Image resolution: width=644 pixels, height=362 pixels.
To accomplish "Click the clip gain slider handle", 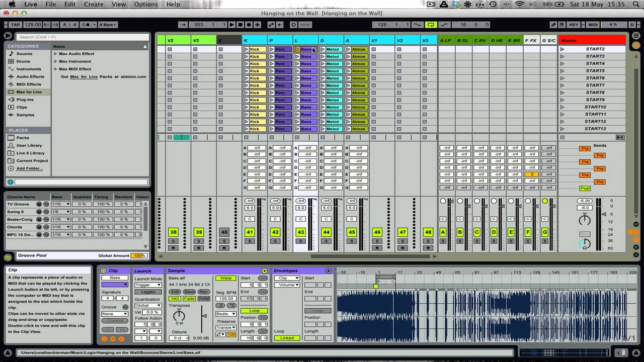I will click(x=204, y=316).
